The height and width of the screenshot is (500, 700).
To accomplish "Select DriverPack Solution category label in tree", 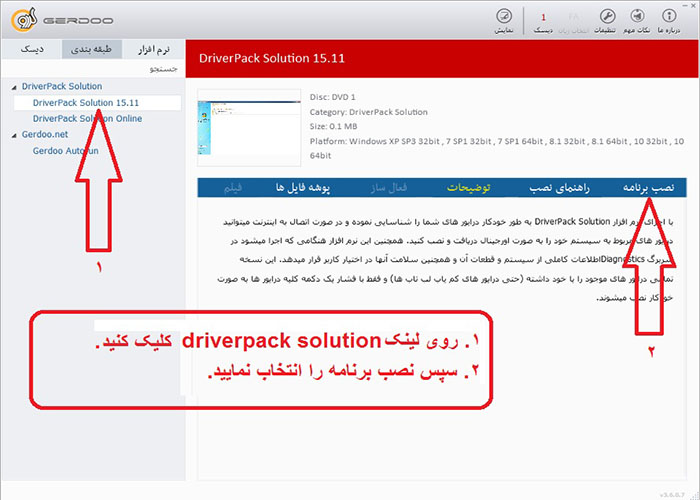I will [x=62, y=86].
